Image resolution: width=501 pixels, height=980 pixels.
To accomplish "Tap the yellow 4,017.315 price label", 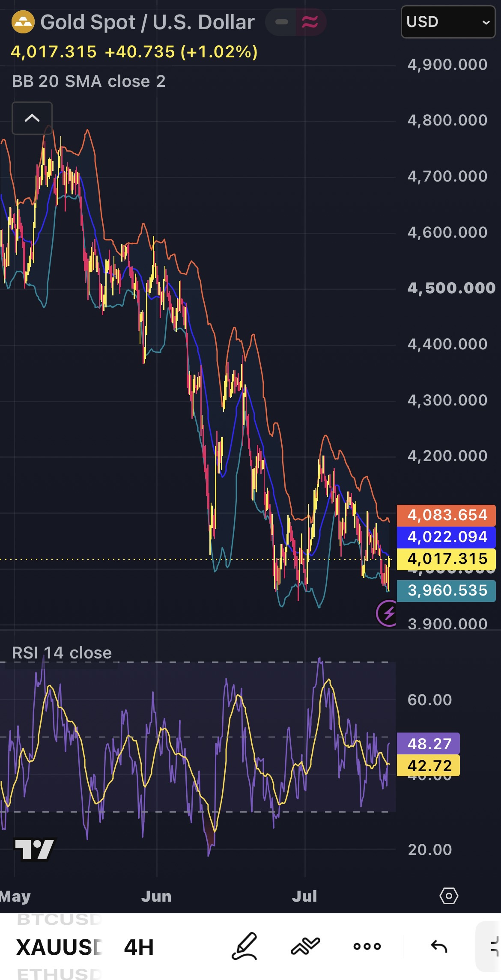I will pyautogui.click(x=446, y=559).
